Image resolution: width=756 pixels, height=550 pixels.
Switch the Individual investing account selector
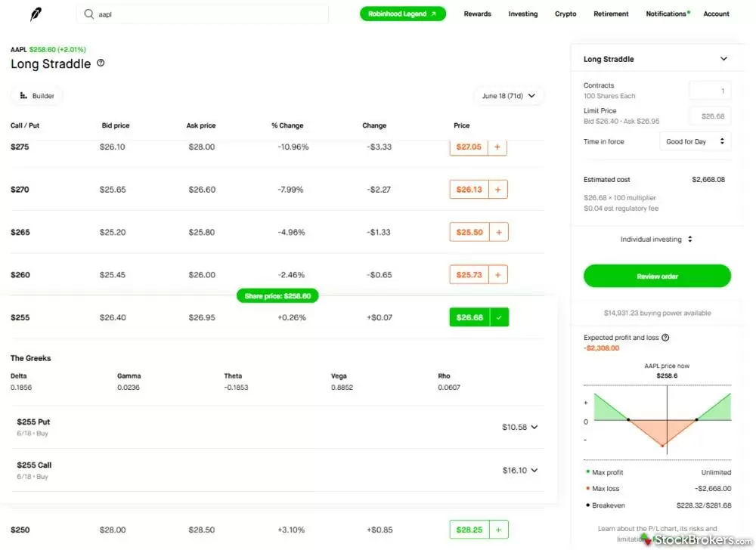pyautogui.click(x=656, y=239)
